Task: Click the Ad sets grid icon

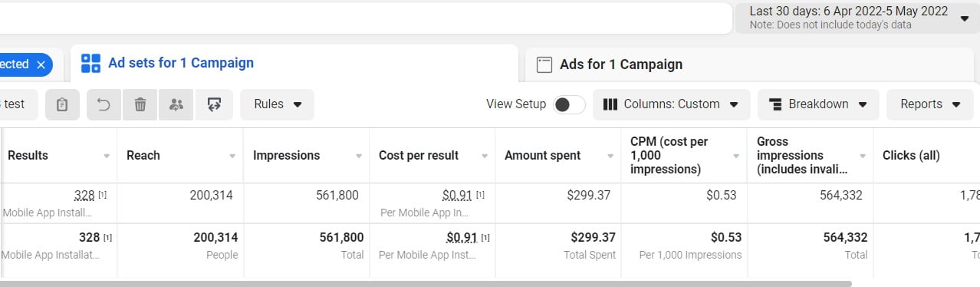Action: coord(90,63)
